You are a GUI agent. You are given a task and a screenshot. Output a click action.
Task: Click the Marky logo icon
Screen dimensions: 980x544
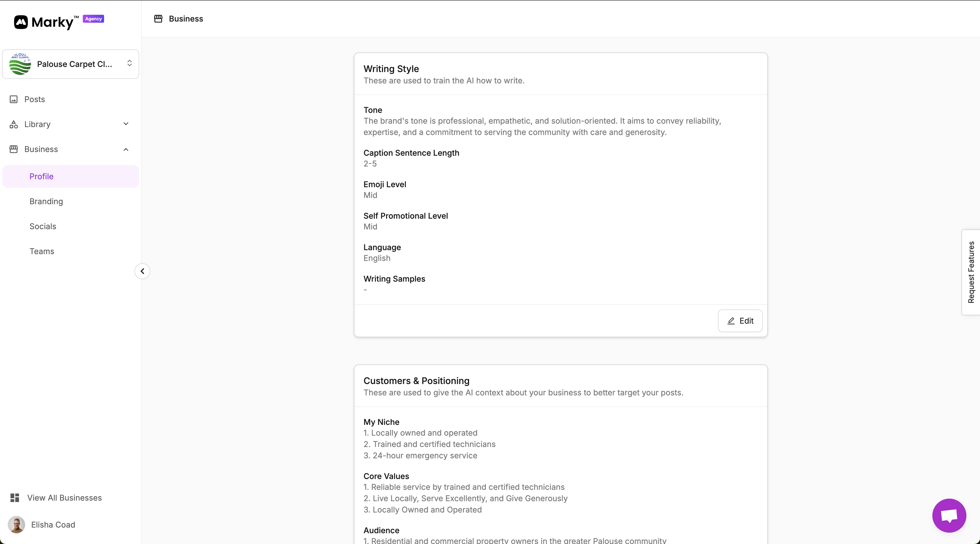click(x=21, y=22)
